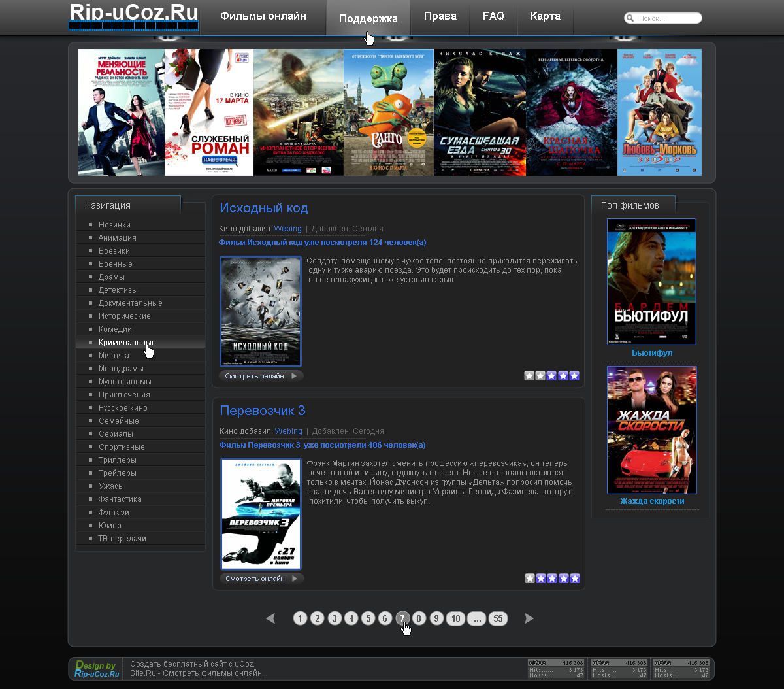Go to page 10
Image resolution: width=784 pixels, height=689 pixels.
(455, 618)
